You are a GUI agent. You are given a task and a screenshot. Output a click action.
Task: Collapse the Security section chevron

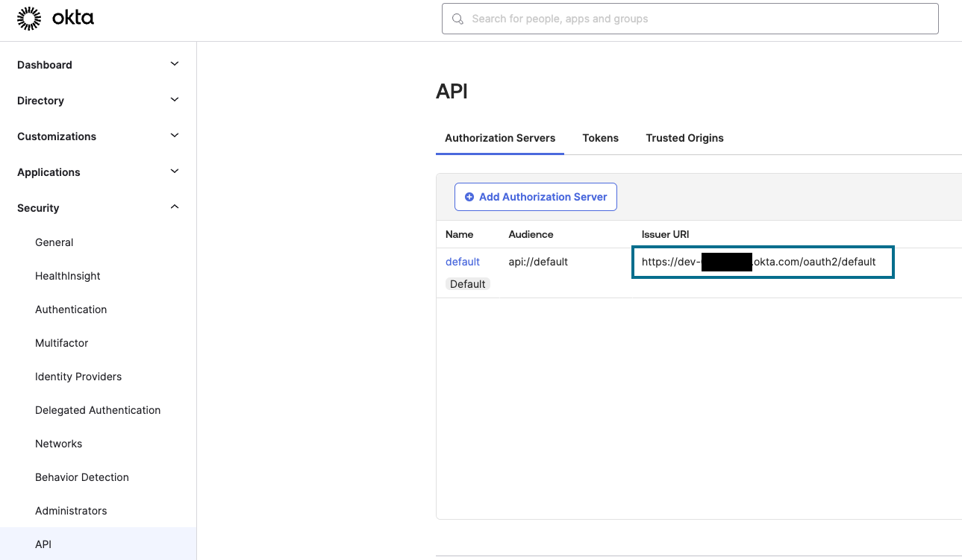(x=175, y=207)
